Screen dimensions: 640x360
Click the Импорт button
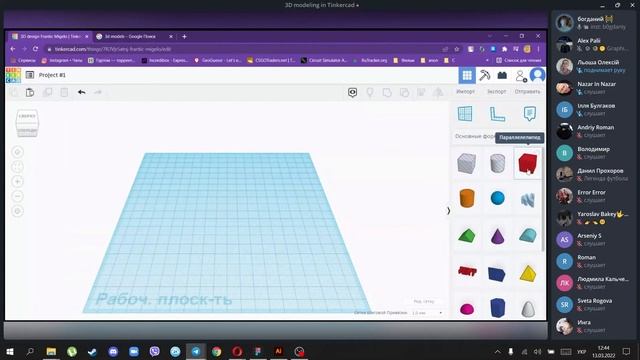tap(465, 91)
